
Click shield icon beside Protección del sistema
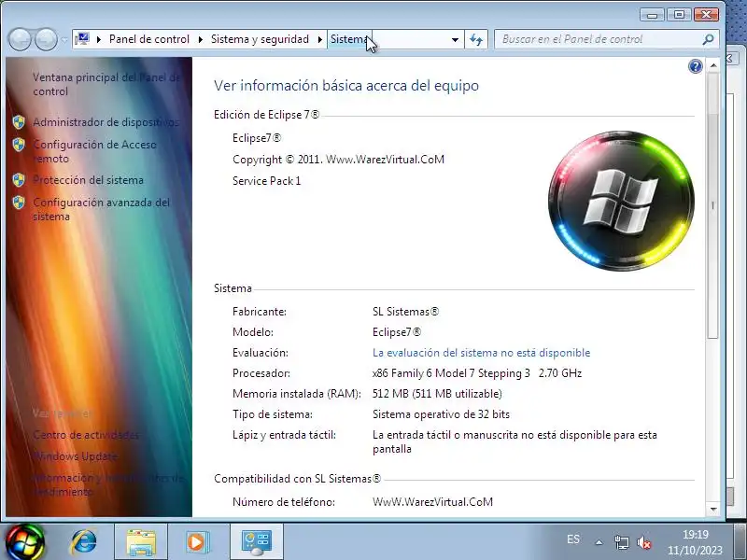[19, 180]
